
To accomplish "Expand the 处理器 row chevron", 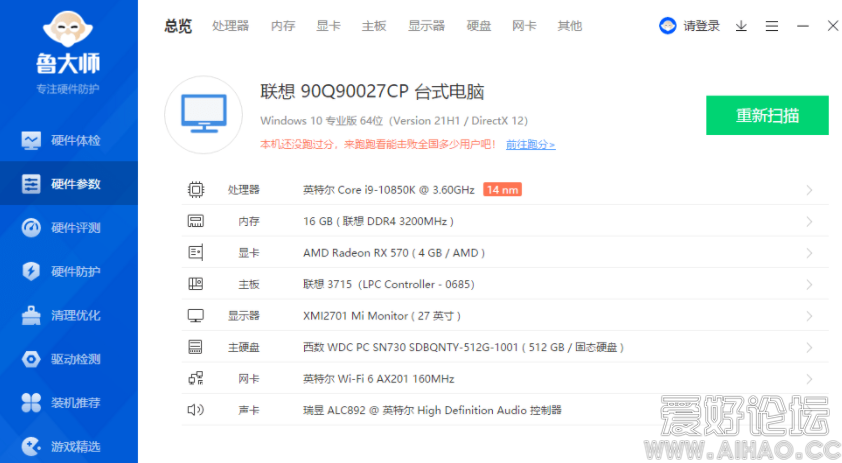I will point(809,190).
